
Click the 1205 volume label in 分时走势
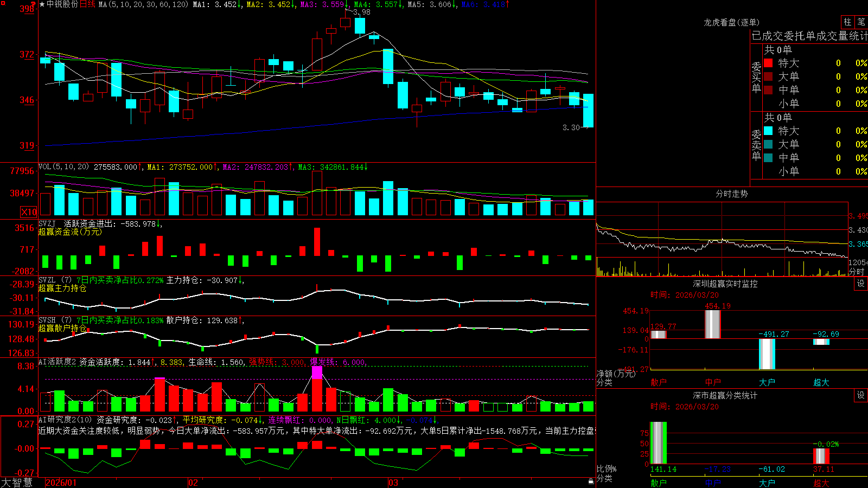858,262
